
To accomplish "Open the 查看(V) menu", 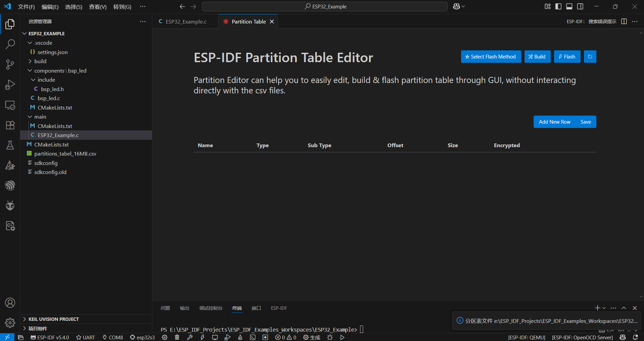I will (98, 7).
